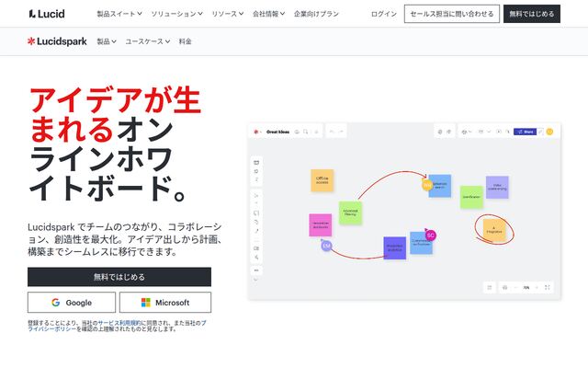Click the yellow user avatar in preview
The height and width of the screenshot is (368, 588).
click(549, 132)
